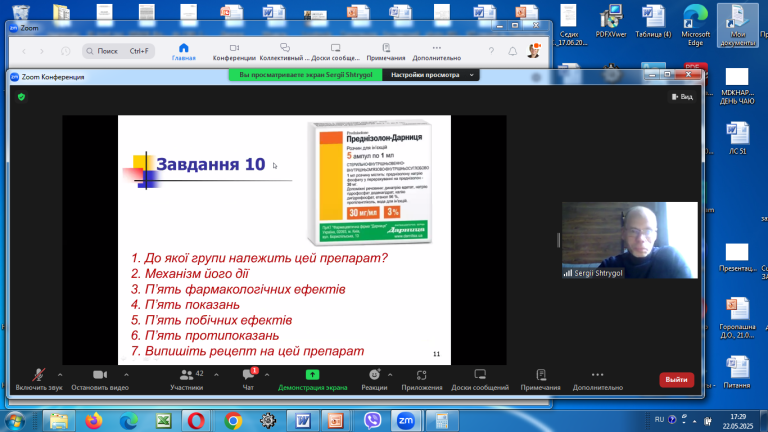The width and height of the screenshot is (768, 432).
Task: Go to Главная tab in Zoom window
Action: point(184,51)
